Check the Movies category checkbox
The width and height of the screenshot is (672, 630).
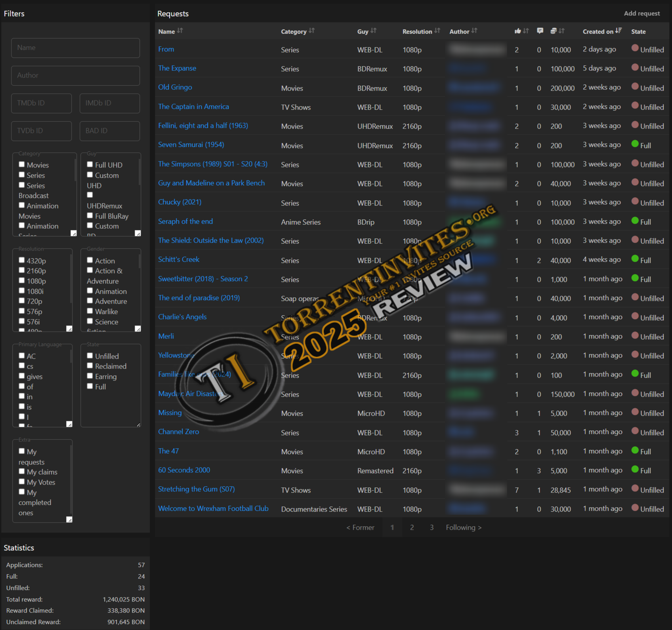pyautogui.click(x=22, y=164)
